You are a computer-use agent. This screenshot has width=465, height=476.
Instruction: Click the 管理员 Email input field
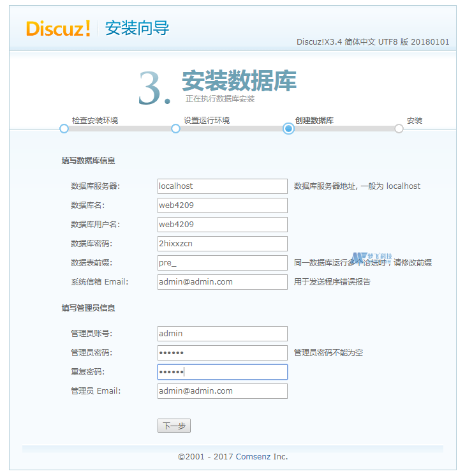(223, 391)
